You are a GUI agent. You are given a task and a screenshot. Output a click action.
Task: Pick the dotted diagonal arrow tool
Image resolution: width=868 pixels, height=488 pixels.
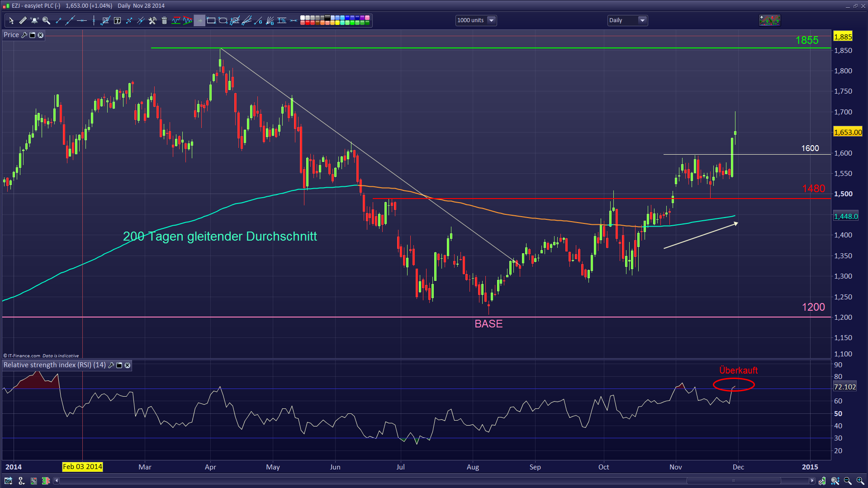click(129, 20)
